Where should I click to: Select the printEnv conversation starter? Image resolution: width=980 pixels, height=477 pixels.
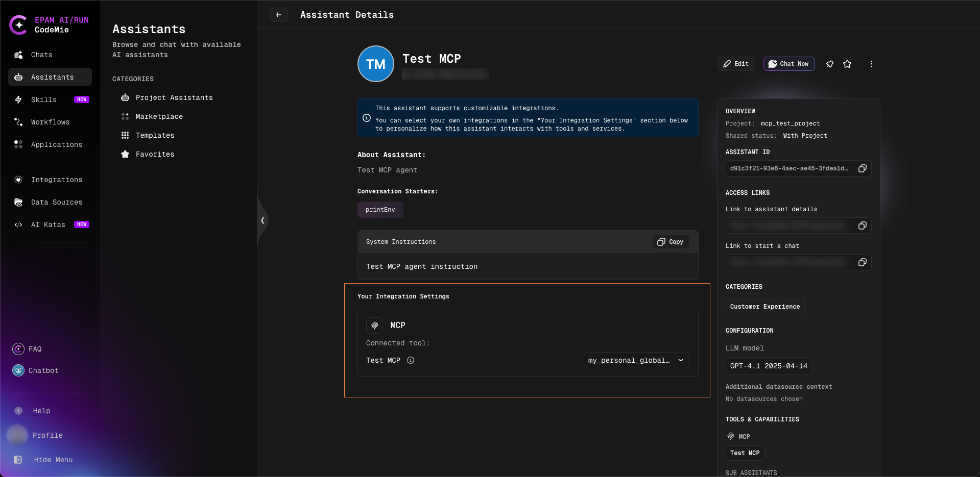coord(380,210)
